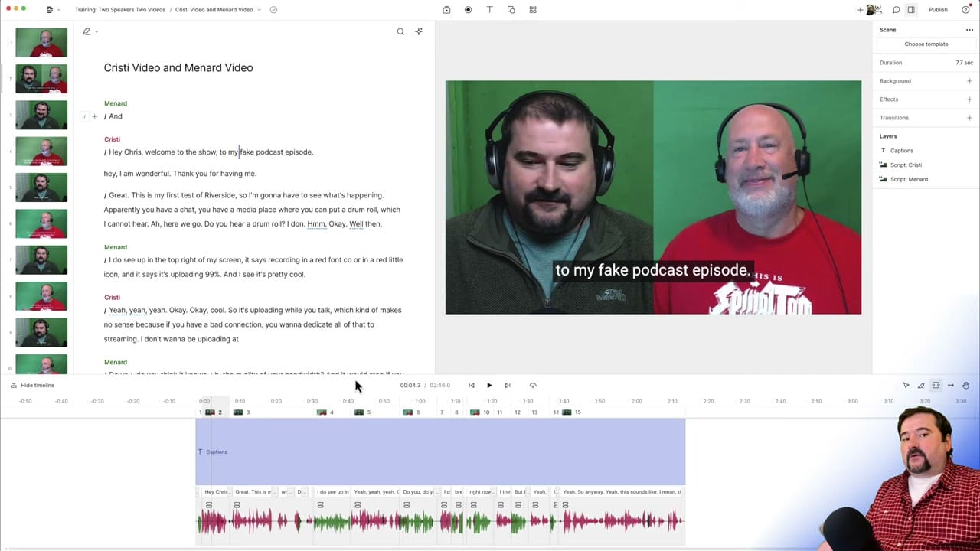This screenshot has width=980, height=551.
Task: Open the Scene panel overflow menu
Action: [x=969, y=29]
